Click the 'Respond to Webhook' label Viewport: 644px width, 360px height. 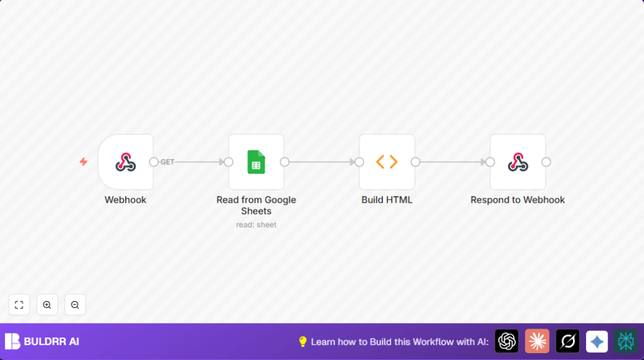tap(518, 200)
